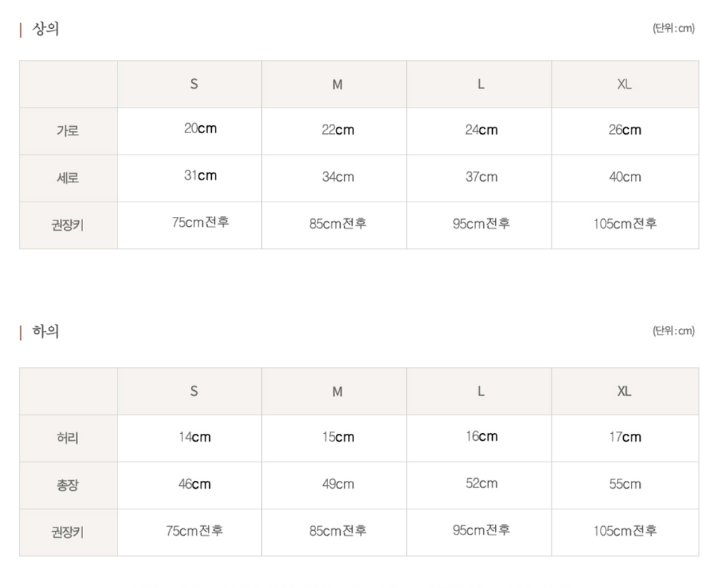Click the 20cm width cell
721x588 pixels.
(200, 129)
